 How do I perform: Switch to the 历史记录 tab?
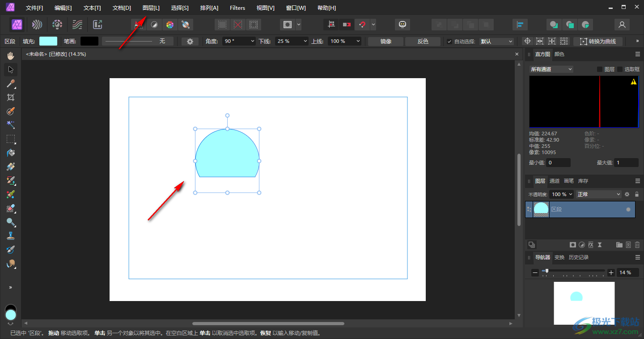(578, 258)
